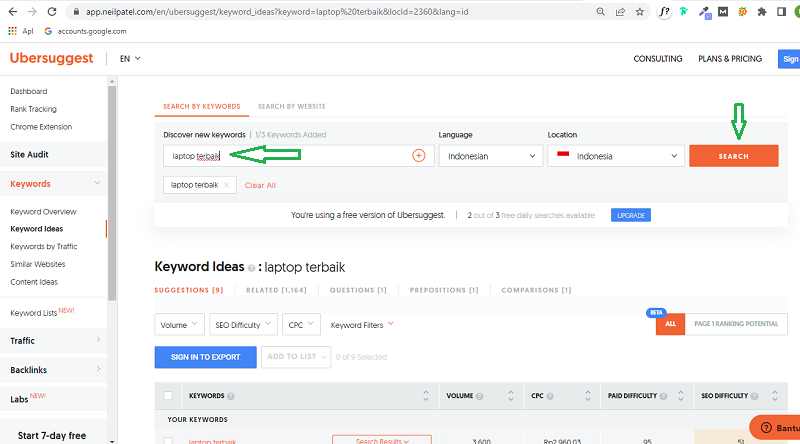Screen dimensions: 800x444
Task: Click Clear All keywords
Action: point(260,186)
